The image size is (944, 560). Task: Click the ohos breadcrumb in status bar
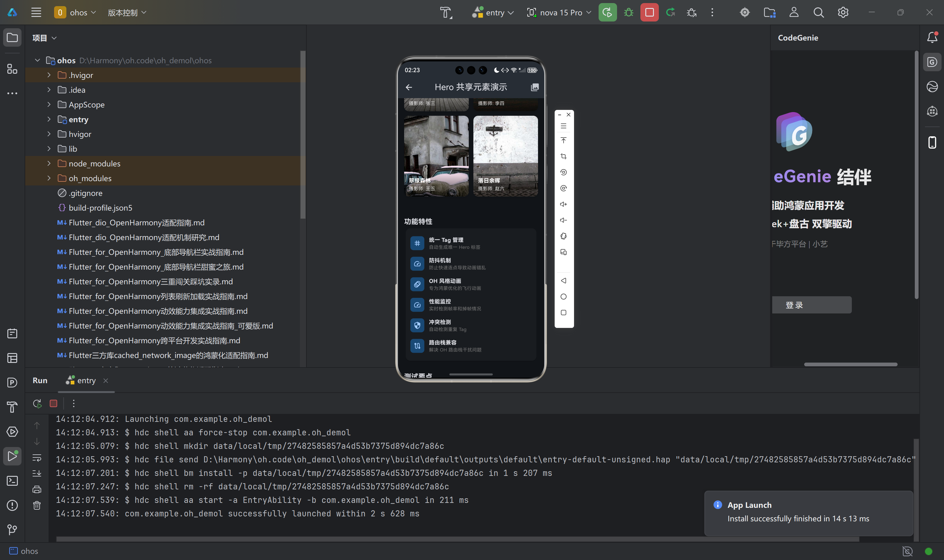coord(24,551)
